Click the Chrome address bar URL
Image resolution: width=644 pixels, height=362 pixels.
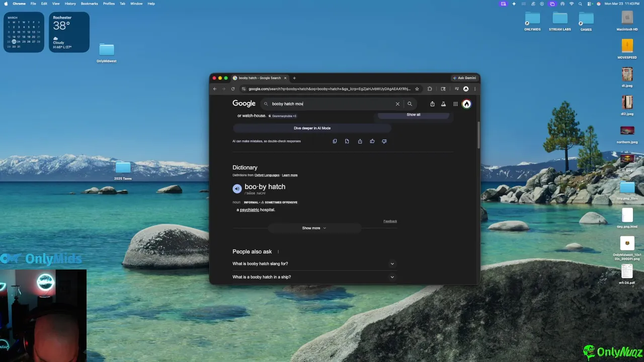(x=330, y=89)
